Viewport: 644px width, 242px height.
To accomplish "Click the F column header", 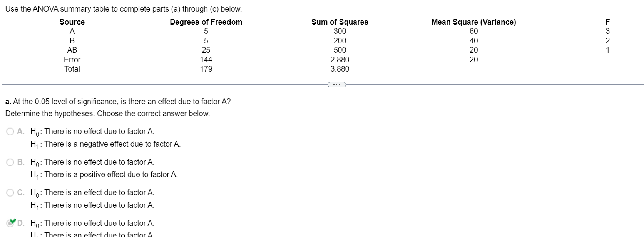I will point(608,22).
